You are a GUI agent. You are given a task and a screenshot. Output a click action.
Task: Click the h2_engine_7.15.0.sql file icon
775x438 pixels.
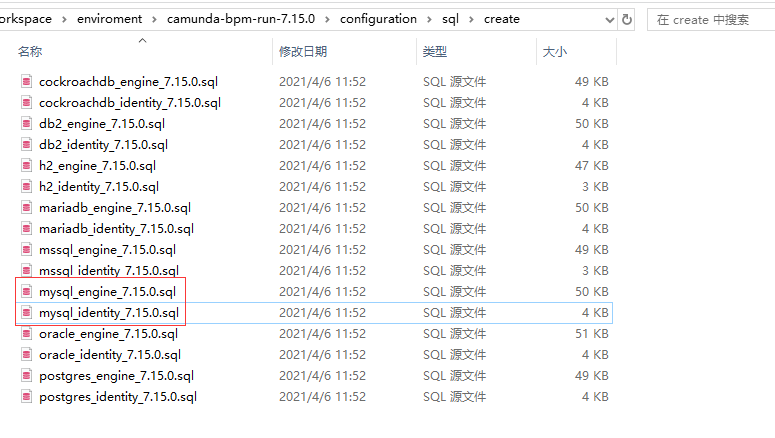coord(27,166)
